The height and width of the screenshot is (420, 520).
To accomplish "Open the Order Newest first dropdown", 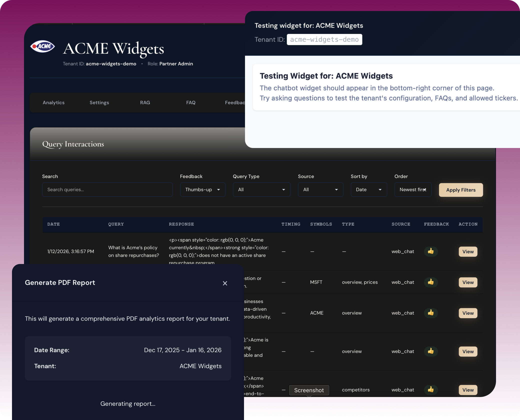I will 413,189.
